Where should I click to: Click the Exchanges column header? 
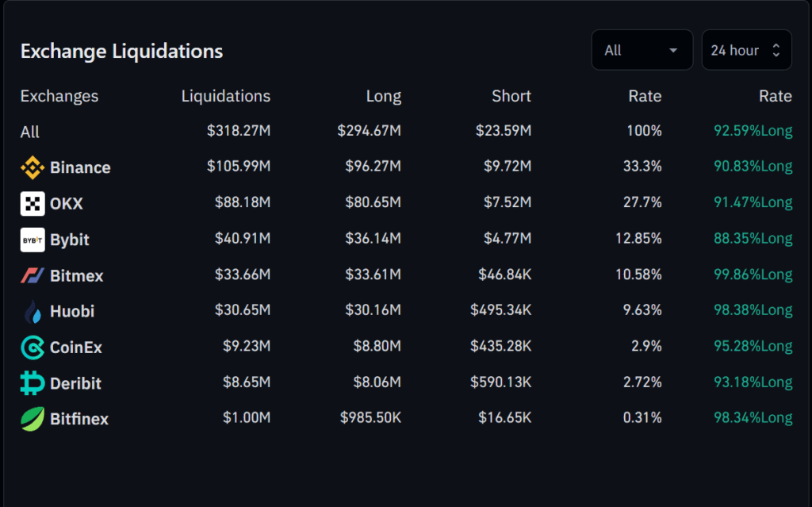point(59,96)
